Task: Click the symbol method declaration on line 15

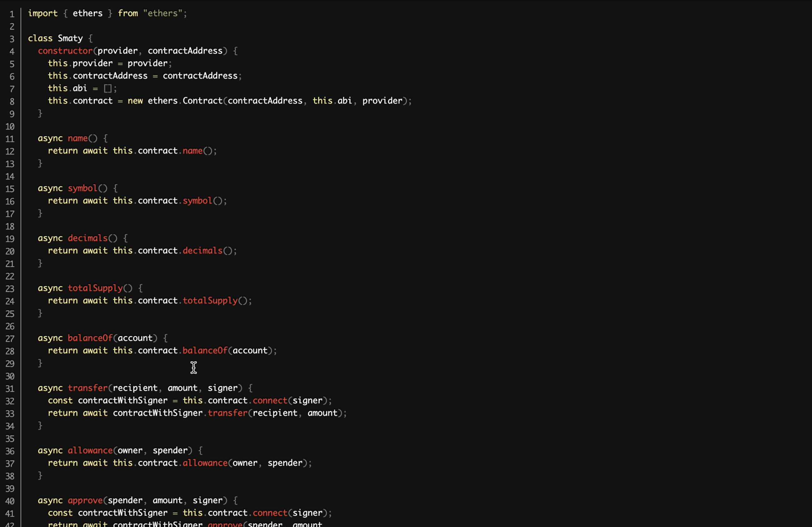Action: click(83, 188)
